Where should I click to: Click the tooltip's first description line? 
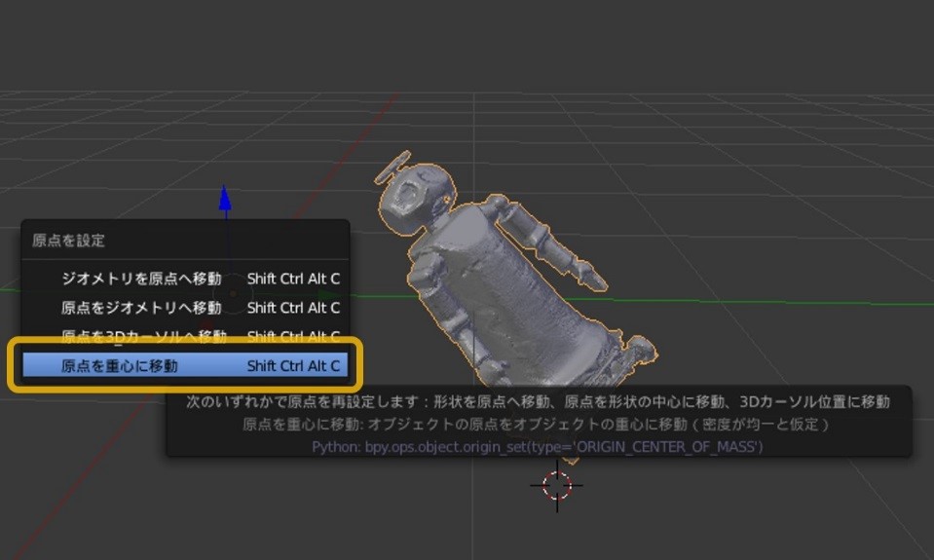538,401
